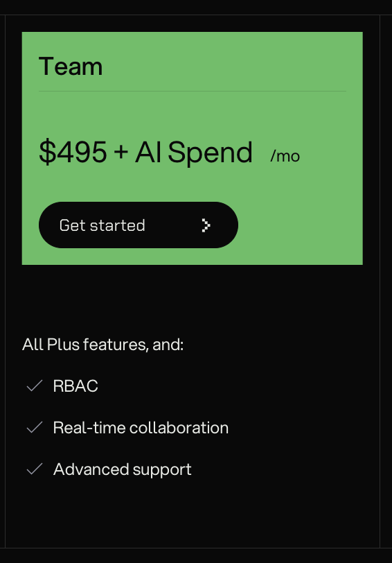Click the word collaboration in feature list
Screen dimensions: 392x563
pyautogui.click(x=179, y=428)
